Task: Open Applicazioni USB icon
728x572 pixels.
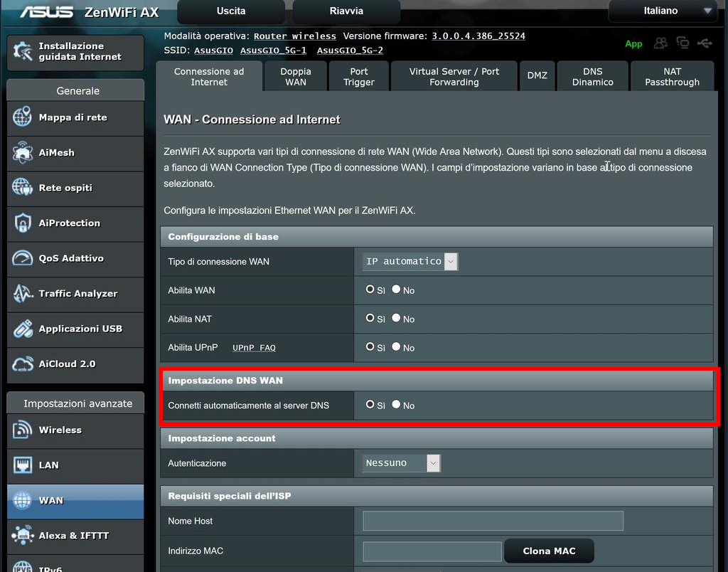Action: point(22,329)
